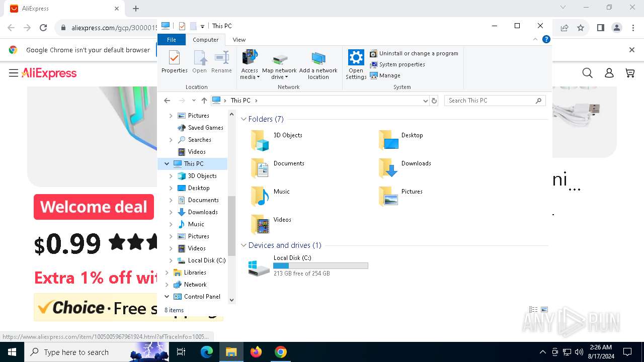Click the taskbar search box
Image resolution: width=644 pixels, height=362 pixels.
pos(97,352)
